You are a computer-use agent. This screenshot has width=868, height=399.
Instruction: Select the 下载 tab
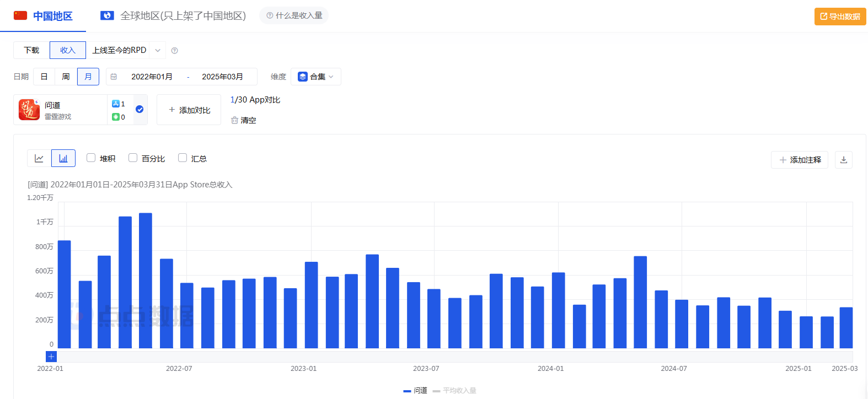31,50
